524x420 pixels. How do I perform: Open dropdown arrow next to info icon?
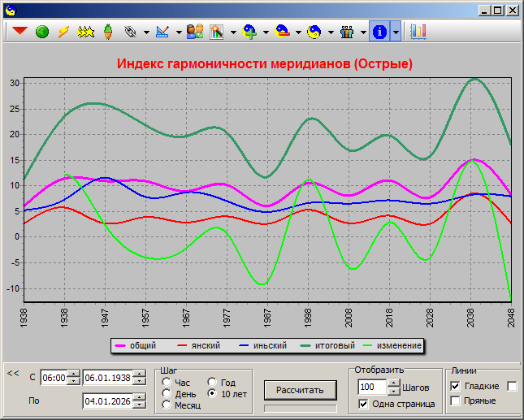[x=396, y=32]
